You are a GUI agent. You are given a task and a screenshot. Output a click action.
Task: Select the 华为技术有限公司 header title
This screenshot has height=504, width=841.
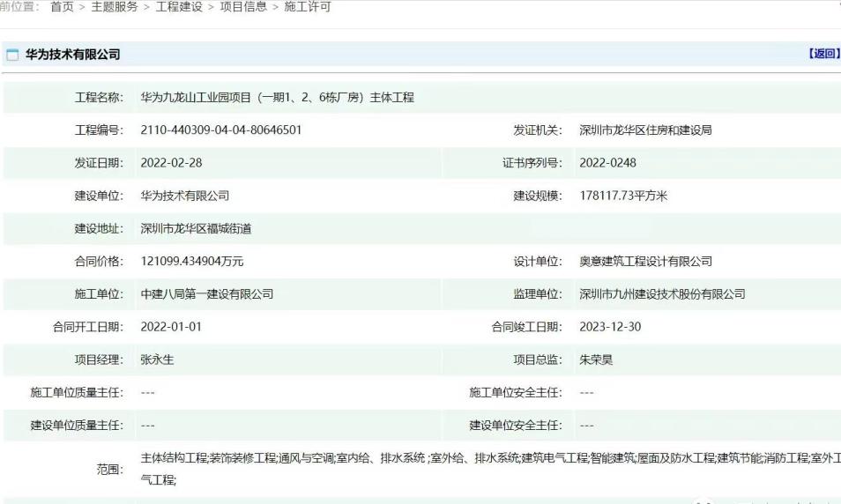tap(72, 54)
